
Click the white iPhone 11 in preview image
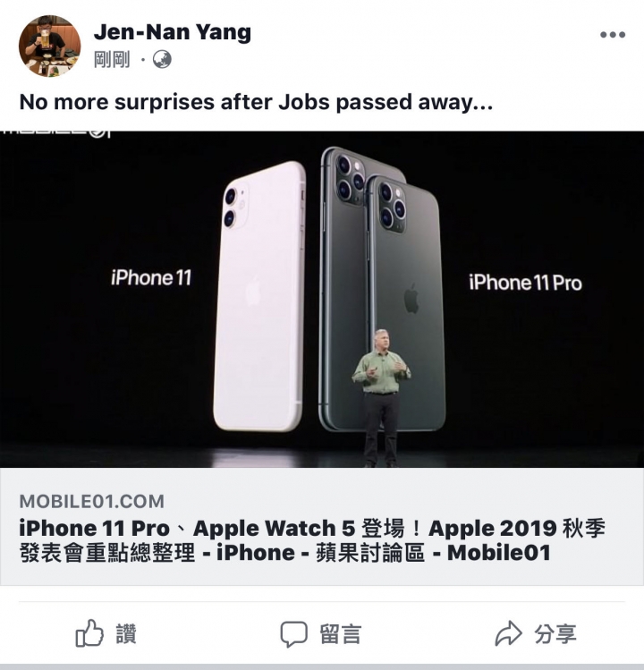[259, 296]
